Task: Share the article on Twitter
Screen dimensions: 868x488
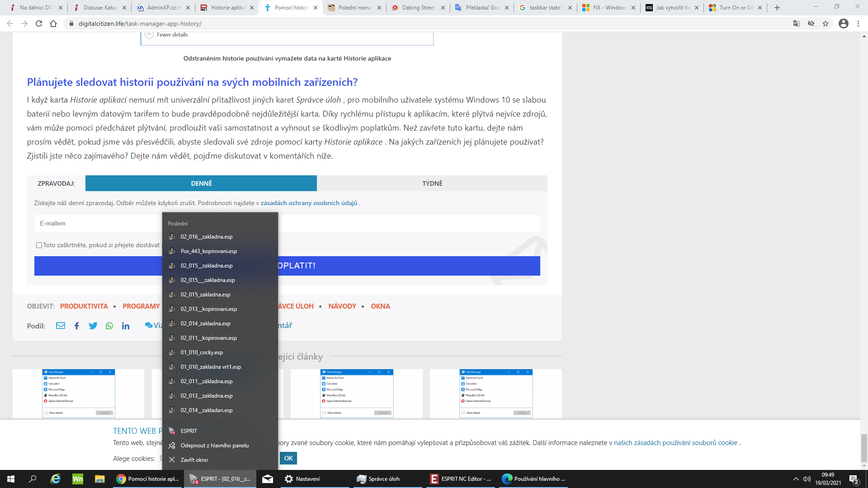Action: (x=93, y=326)
